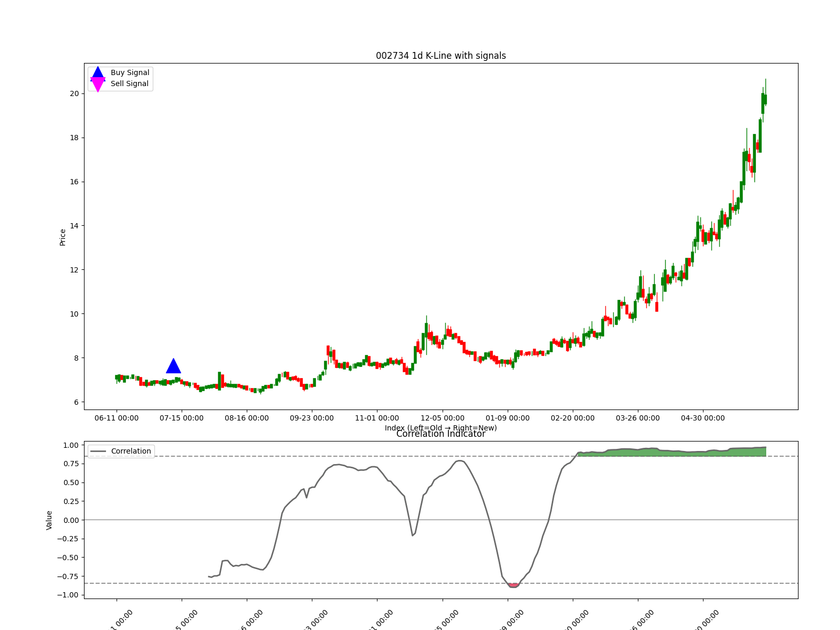
Task: Click the "Correlation Indicator" subplot title
Action: coord(441,434)
